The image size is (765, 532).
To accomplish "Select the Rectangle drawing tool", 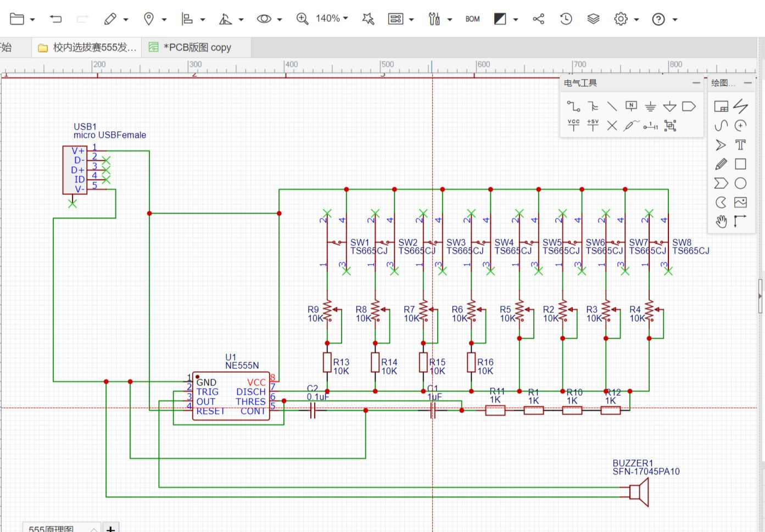I will click(740, 164).
